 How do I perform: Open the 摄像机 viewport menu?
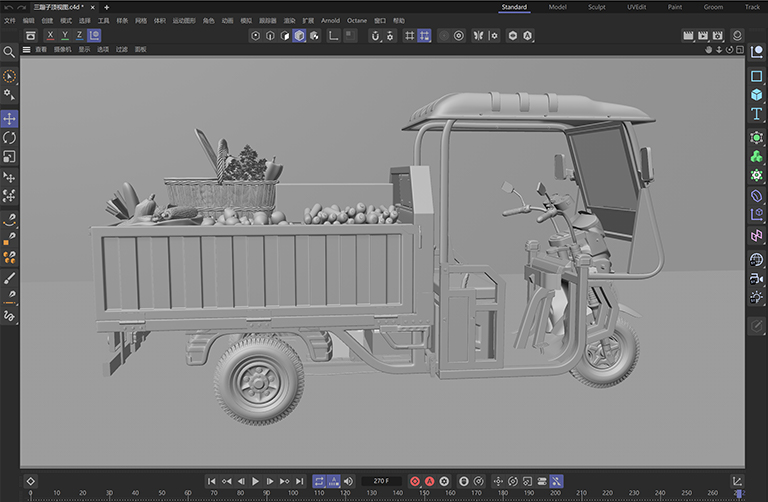click(62, 49)
